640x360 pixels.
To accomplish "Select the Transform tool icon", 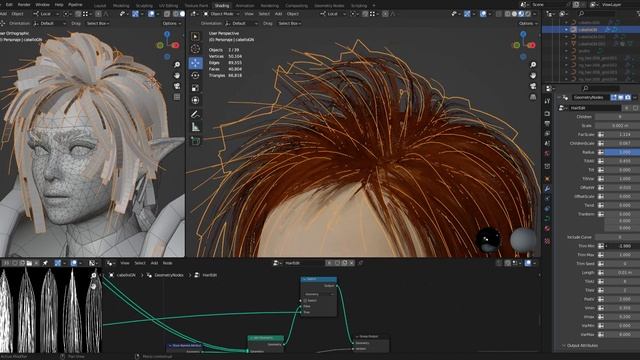I will click(x=196, y=100).
